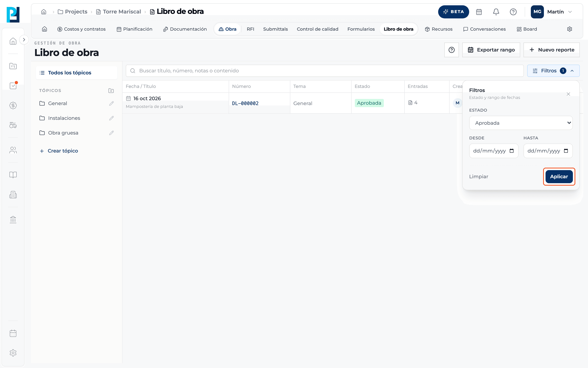The width and height of the screenshot is (588, 368).
Task: Open the Estado dropdown showing Aprobada
Action: pos(521,123)
